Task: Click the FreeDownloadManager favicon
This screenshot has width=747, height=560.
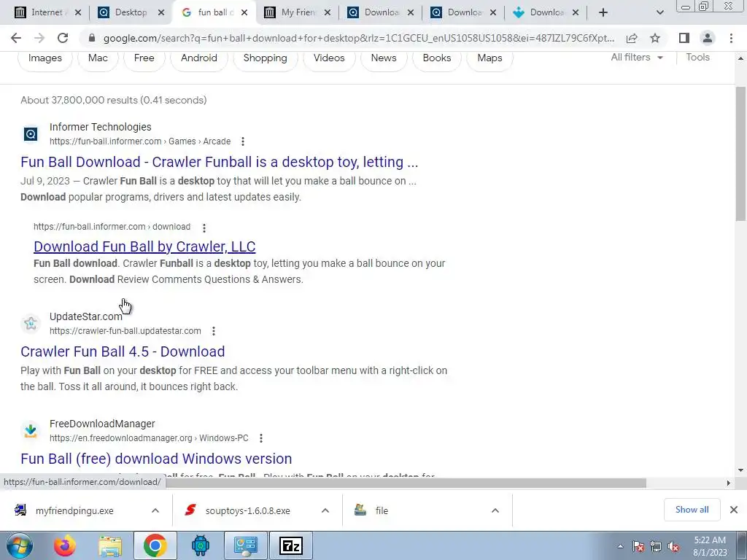Action: 31,431
